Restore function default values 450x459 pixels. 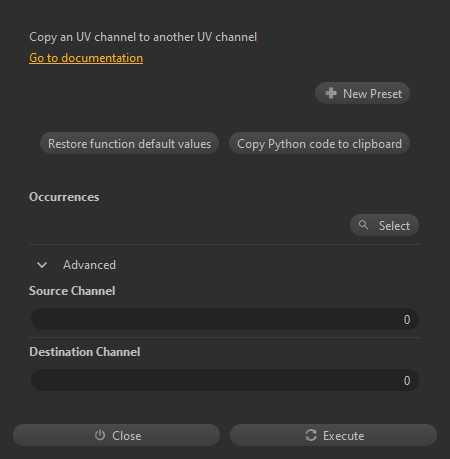click(x=129, y=144)
